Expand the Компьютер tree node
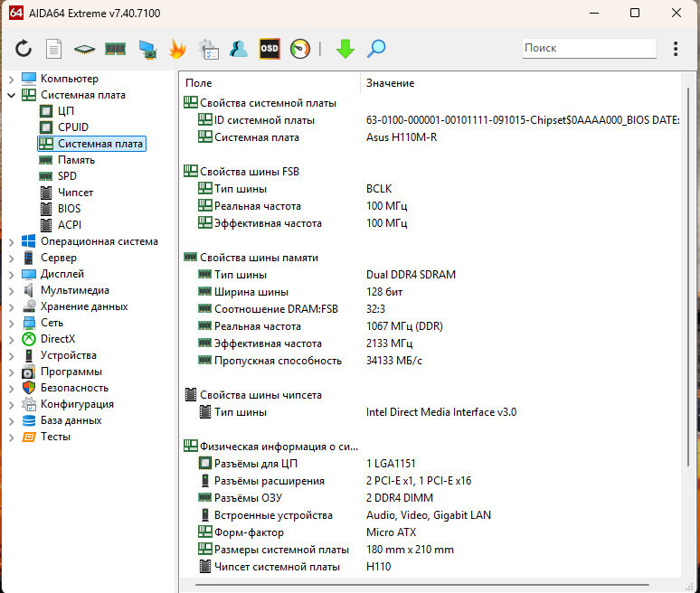 11,79
